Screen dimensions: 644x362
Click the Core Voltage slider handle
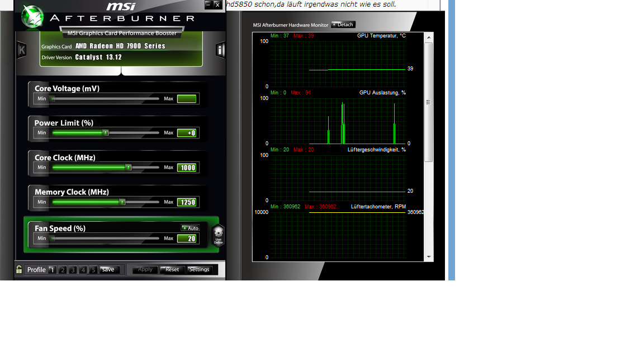point(53,98)
